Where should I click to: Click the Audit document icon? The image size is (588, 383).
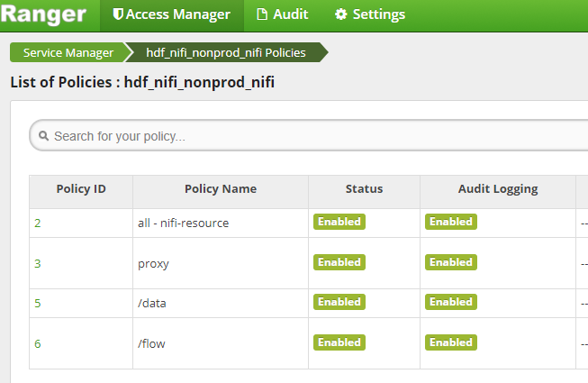pos(262,15)
